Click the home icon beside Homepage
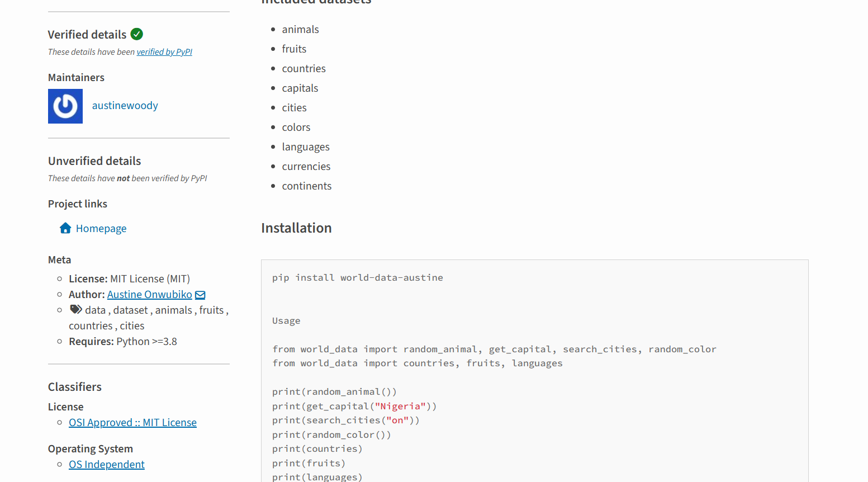Screen dimensions: 868x482 pos(65,228)
